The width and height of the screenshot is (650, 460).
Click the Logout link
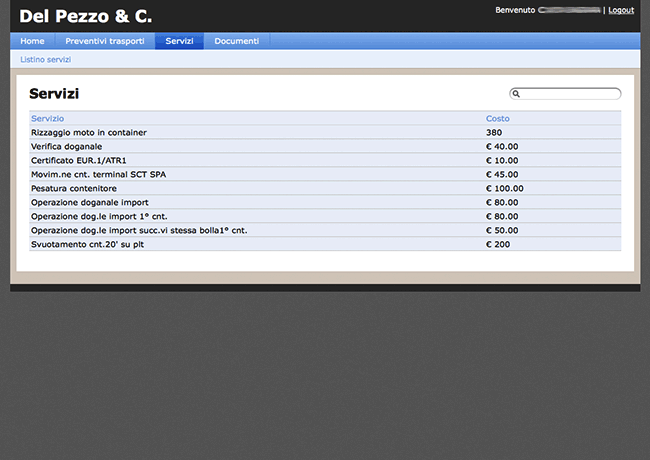[x=621, y=10]
